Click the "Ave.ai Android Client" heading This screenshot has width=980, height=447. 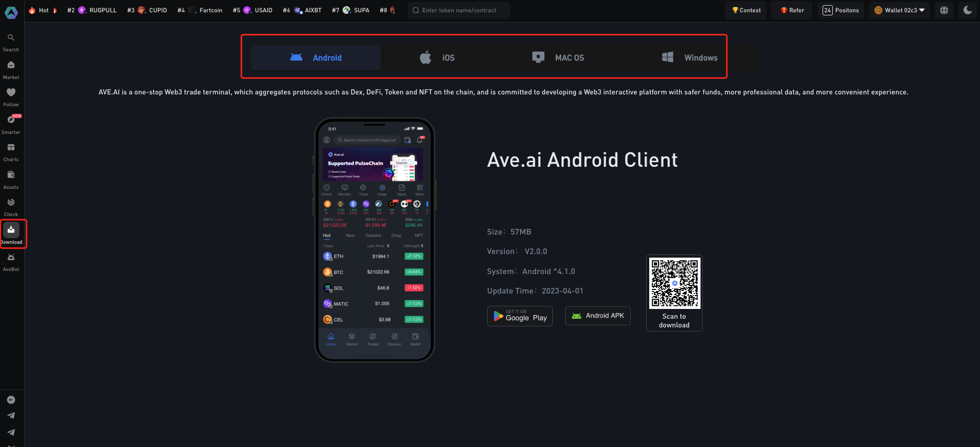click(583, 160)
